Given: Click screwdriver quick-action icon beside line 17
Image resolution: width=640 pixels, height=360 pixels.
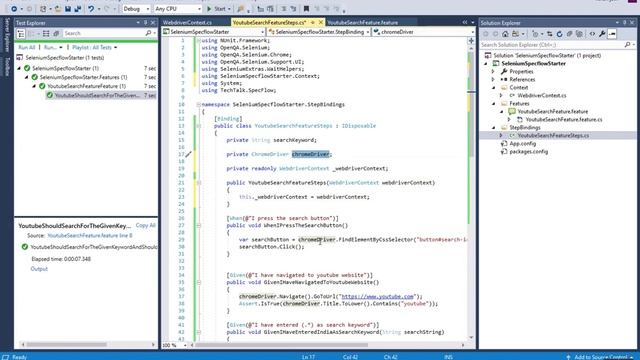Looking at the screenshot, I should (188, 154).
